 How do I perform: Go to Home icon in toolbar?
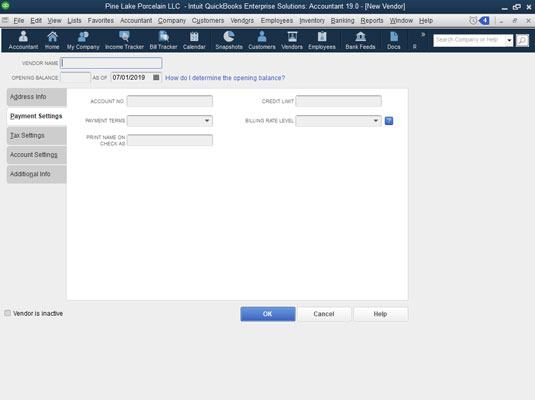(52, 40)
